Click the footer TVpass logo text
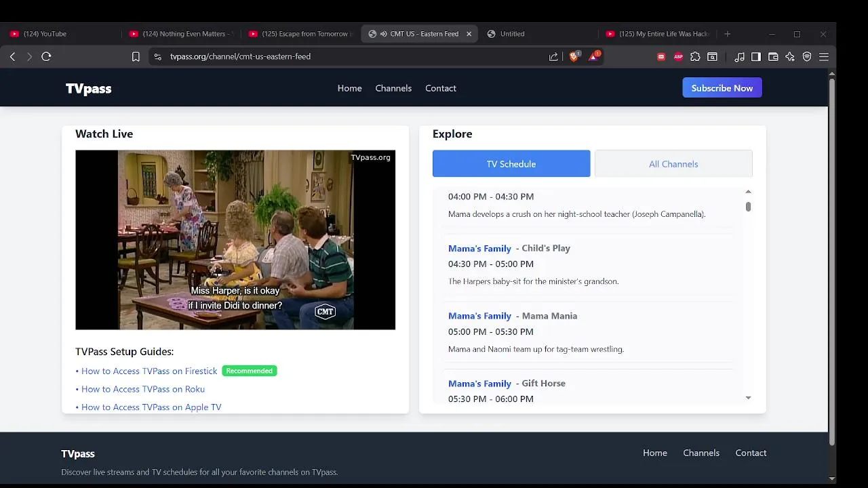 [x=78, y=454]
